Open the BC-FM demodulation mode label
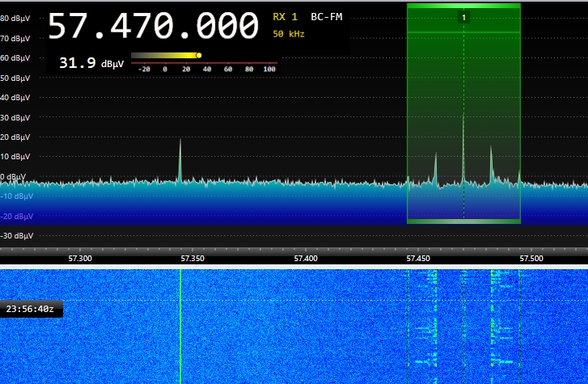The height and width of the screenshot is (384, 588). click(x=326, y=17)
